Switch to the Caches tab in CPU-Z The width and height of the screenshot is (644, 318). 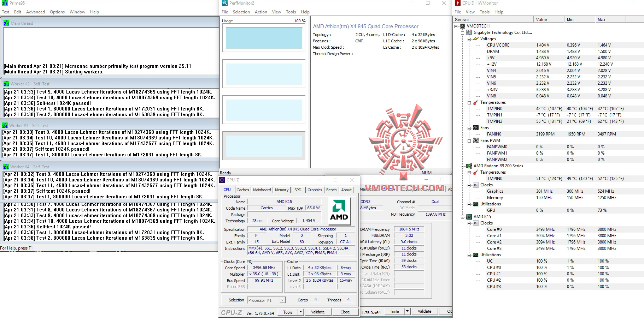243,190
